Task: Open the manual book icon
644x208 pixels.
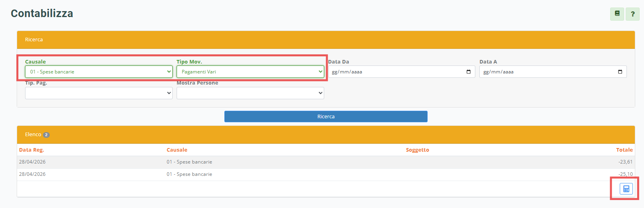Action: point(617,14)
